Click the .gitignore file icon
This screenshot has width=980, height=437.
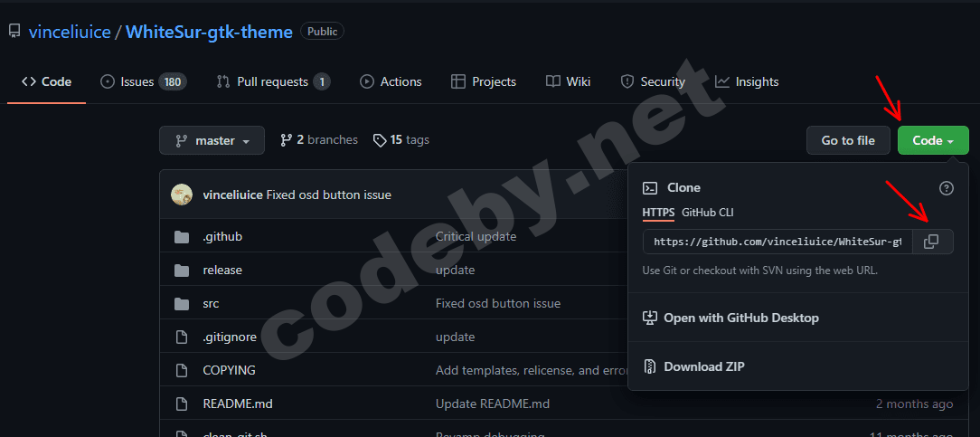(x=181, y=337)
